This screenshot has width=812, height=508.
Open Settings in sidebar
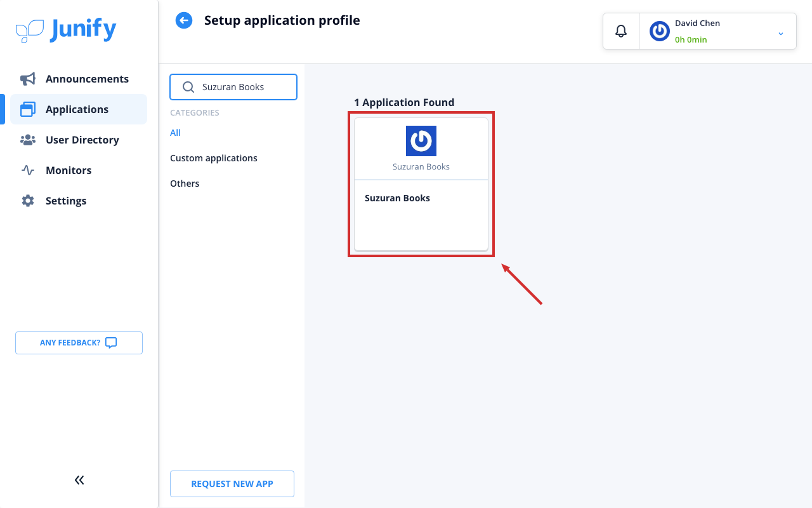point(79,201)
